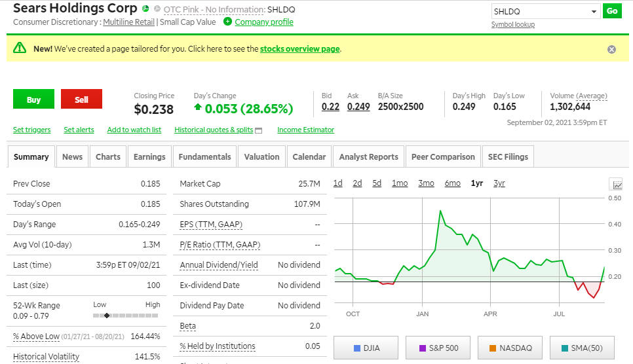Set chart range to 3yr
The height and width of the screenshot is (364, 633).
click(x=499, y=183)
